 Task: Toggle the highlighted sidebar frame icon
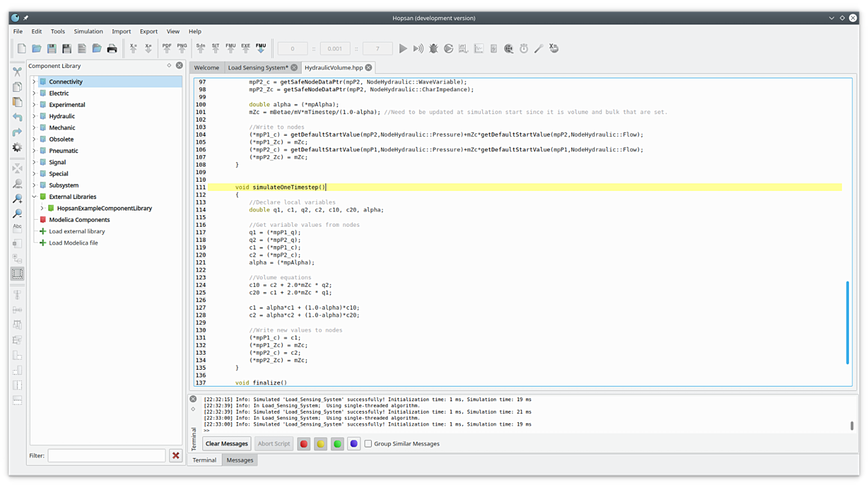pyautogui.click(x=17, y=274)
